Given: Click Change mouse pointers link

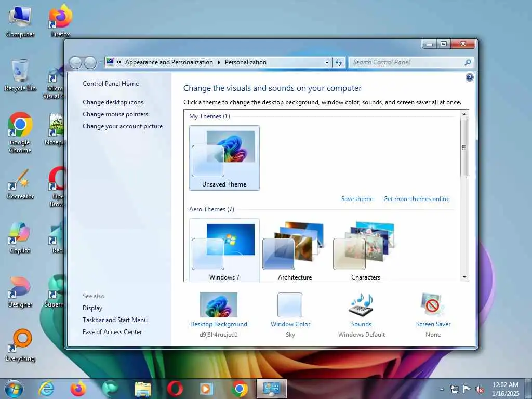Looking at the screenshot, I should [115, 114].
